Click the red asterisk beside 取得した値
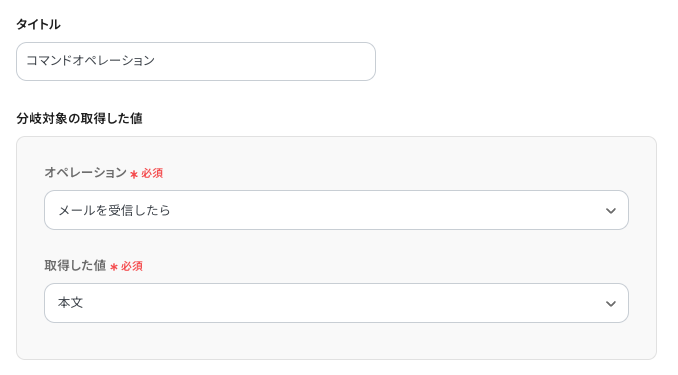This screenshot has width=678, height=375. [x=114, y=267]
